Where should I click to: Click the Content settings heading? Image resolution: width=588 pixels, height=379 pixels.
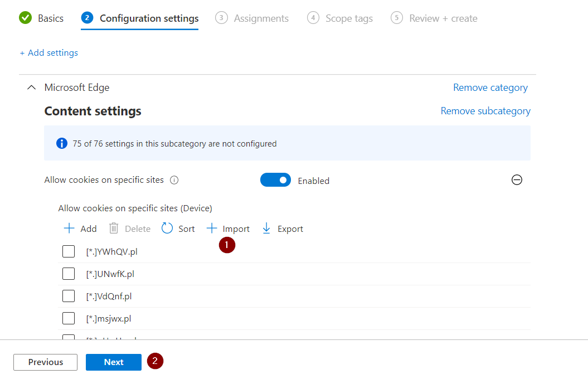(93, 111)
